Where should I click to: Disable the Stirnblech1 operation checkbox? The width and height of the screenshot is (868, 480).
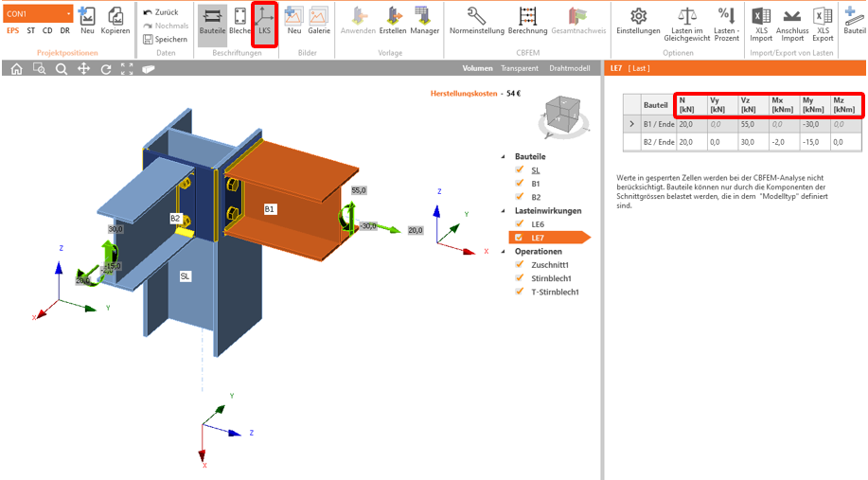[x=519, y=278]
